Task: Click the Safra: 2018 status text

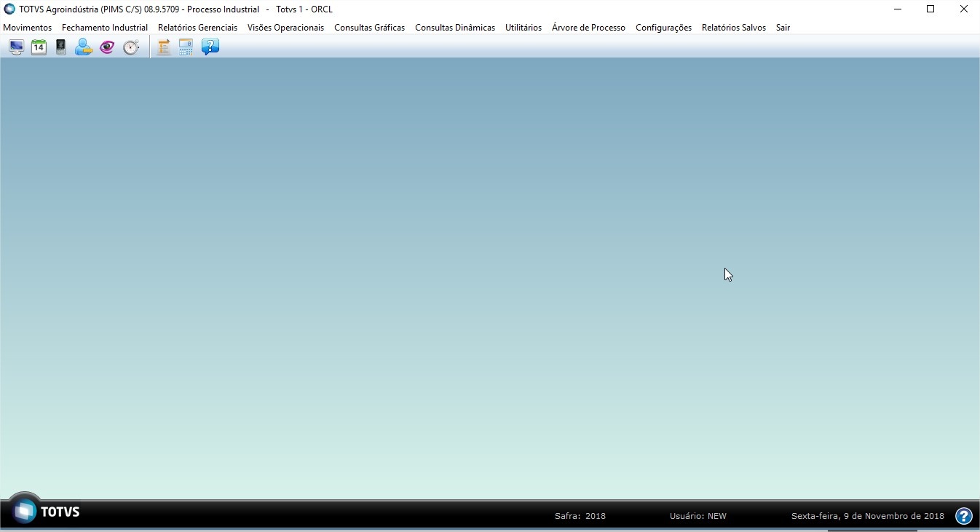Action: [580, 516]
